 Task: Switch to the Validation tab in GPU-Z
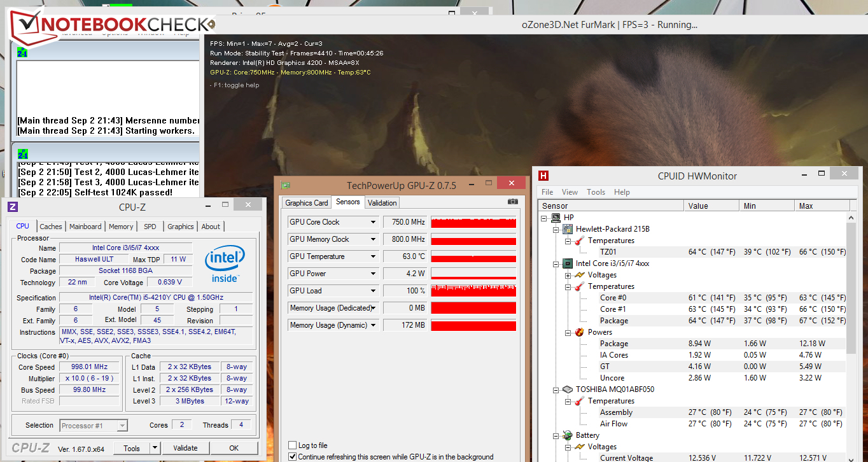click(x=382, y=203)
